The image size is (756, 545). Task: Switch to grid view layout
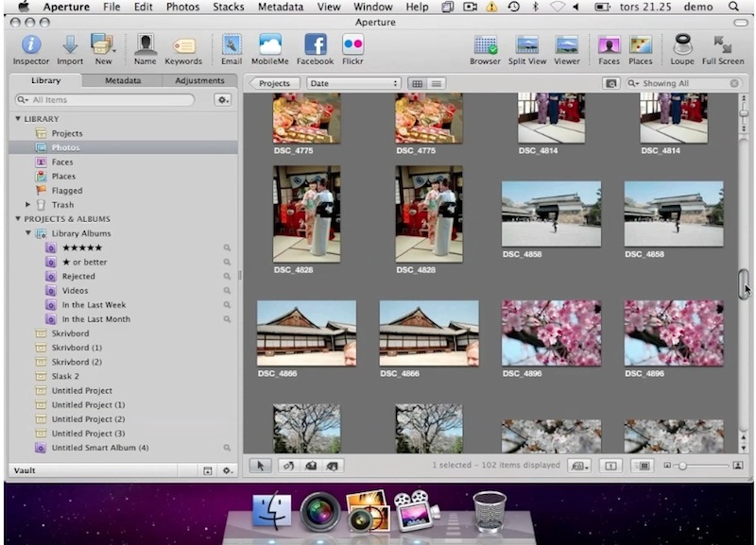(417, 83)
